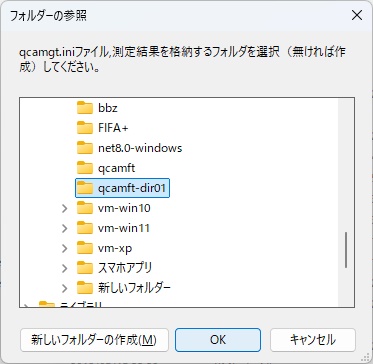Click the net8.0-windows folder icon
The image size is (373, 364).
click(85, 148)
